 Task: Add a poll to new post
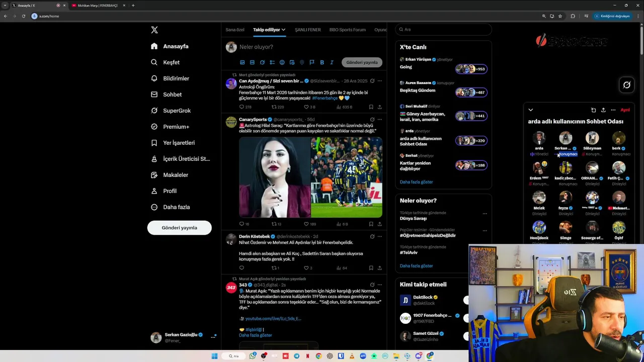pyautogui.click(x=272, y=62)
